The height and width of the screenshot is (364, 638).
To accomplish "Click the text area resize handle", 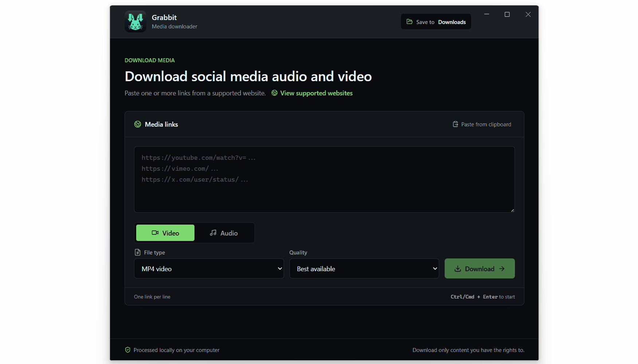I will coord(512,210).
